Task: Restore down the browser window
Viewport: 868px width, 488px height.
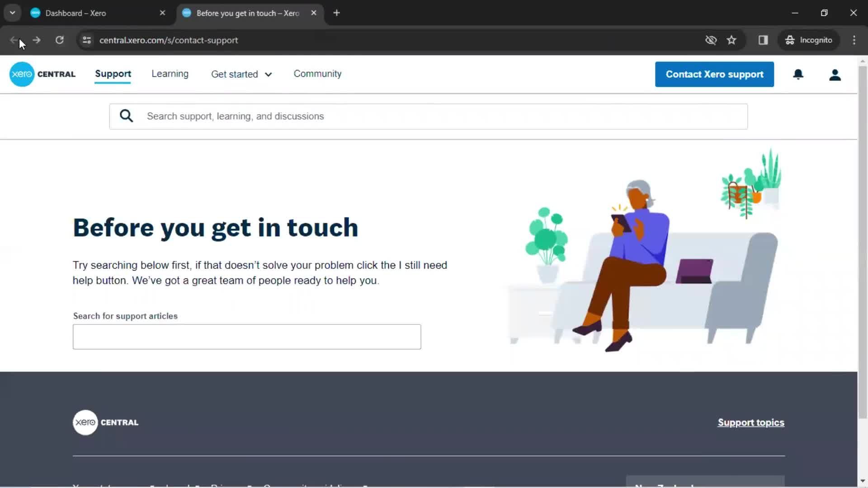Action: [x=824, y=13]
